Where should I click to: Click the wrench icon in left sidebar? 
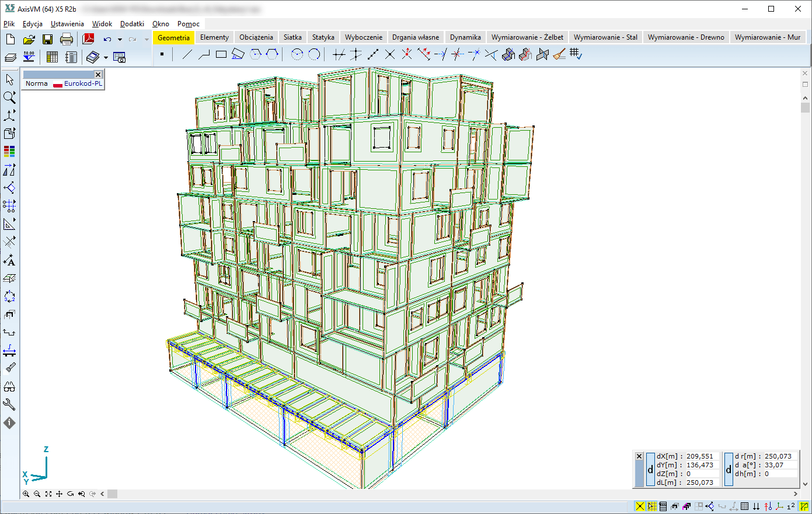(x=9, y=404)
